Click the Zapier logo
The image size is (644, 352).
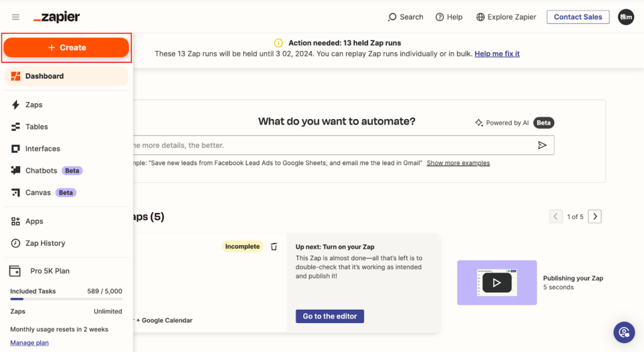point(57,17)
